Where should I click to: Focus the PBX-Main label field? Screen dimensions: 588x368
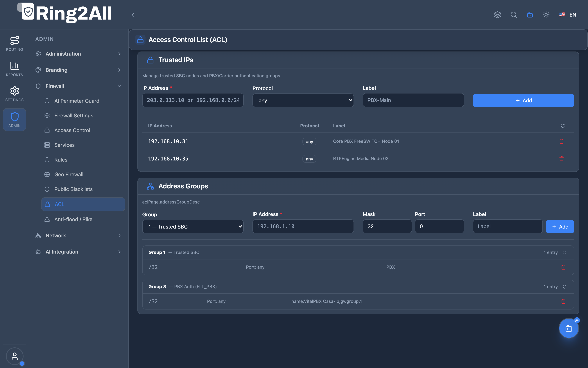(x=413, y=100)
